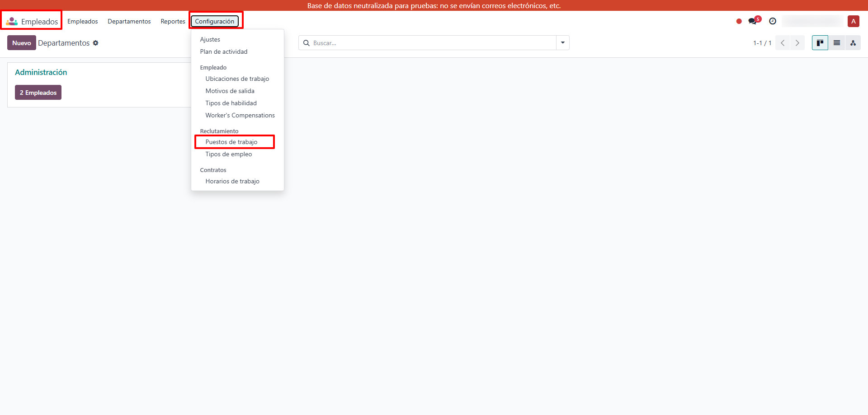Open Tipos de habilidad
The width and height of the screenshot is (868, 415).
pyautogui.click(x=231, y=103)
